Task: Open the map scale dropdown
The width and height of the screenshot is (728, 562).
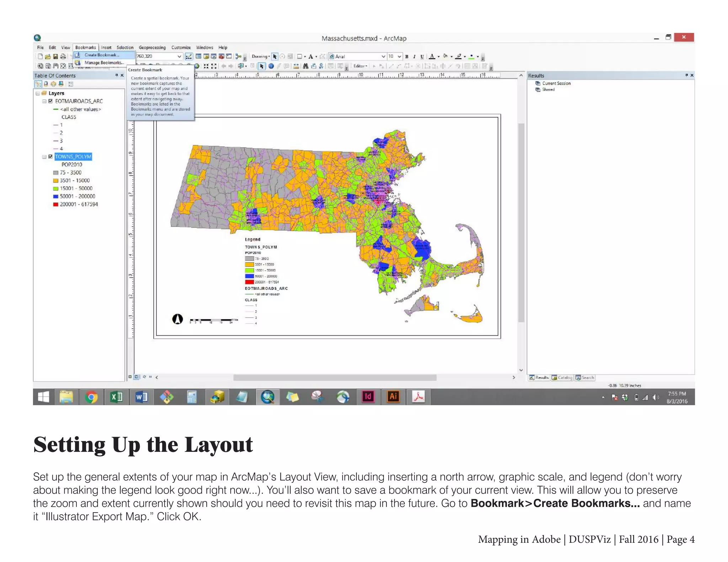Action: [x=180, y=56]
